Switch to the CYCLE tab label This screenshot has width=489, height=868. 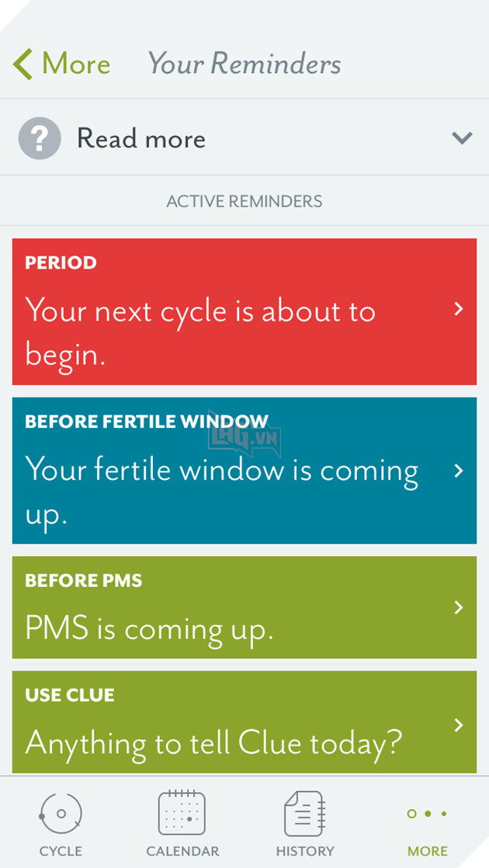pos(61,851)
